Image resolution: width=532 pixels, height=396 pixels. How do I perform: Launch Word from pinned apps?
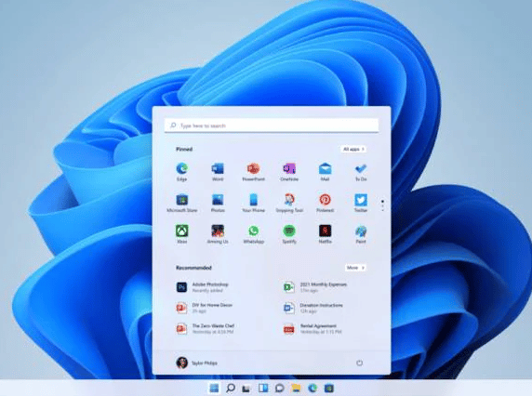218,172
